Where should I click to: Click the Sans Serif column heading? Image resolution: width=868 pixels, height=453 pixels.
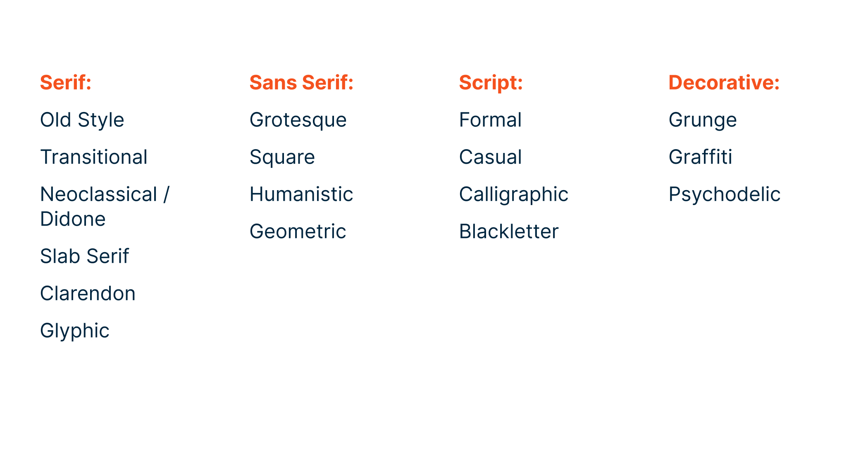(301, 82)
